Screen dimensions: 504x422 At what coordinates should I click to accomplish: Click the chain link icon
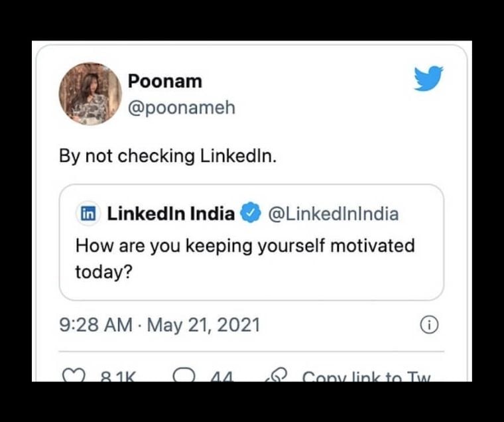pos(277,376)
